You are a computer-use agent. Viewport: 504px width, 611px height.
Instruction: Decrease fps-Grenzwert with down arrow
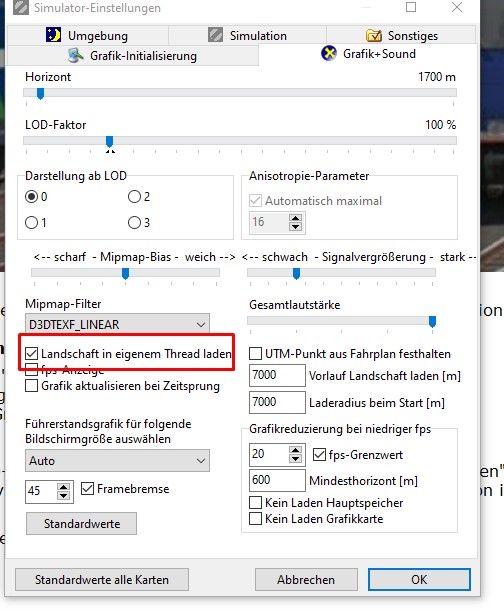pyautogui.click(x=295, y=459)
